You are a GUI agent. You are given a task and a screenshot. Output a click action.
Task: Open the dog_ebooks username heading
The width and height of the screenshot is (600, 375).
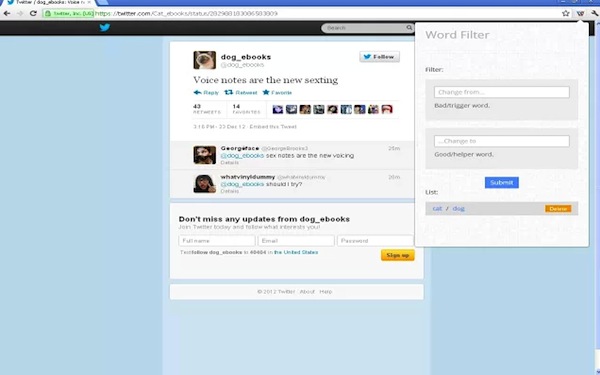tap(246, 57)
